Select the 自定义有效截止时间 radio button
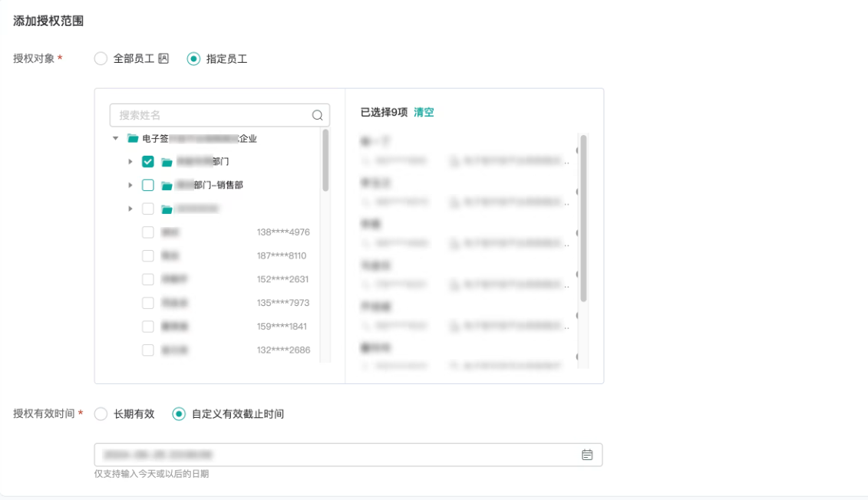The height and width of the screenshot is (500, 868). click(x=179, y=413)
